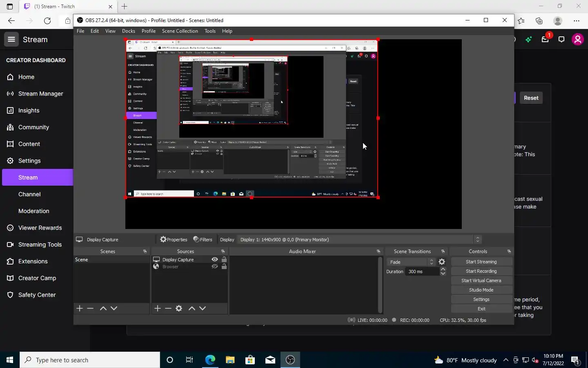The width and height of the screenshot is (588, 368).
Task: Open OBS File menu
Action: coord(80,31)
